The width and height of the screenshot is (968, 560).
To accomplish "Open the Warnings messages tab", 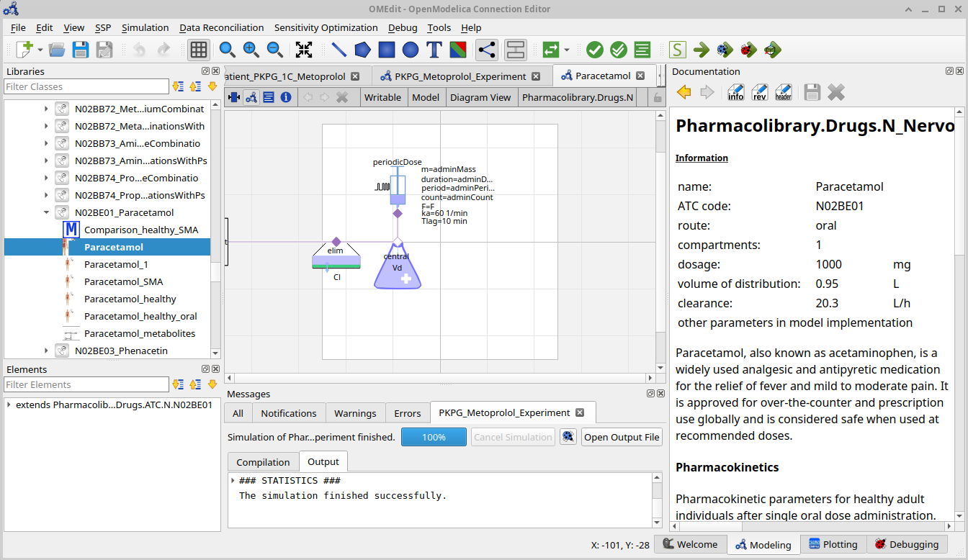I will [355, 413].
